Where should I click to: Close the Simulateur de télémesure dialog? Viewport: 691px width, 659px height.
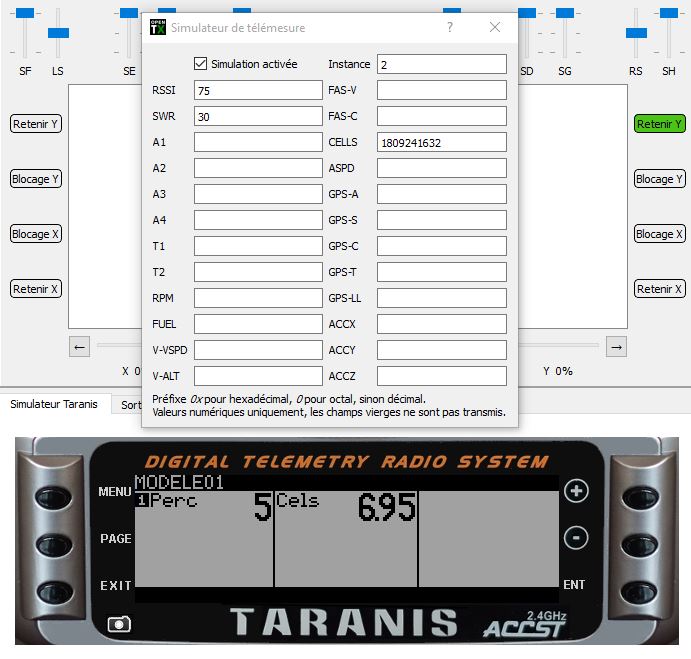(494, 27)
